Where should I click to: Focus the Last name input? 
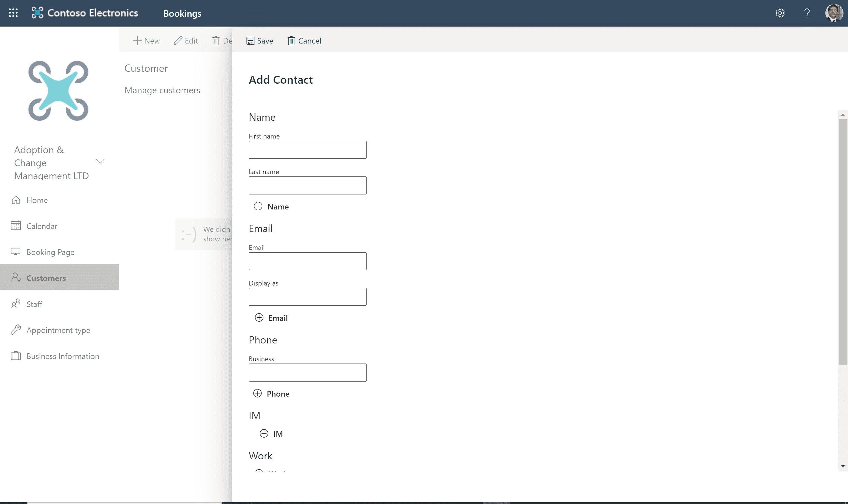[x=307, y=185]
